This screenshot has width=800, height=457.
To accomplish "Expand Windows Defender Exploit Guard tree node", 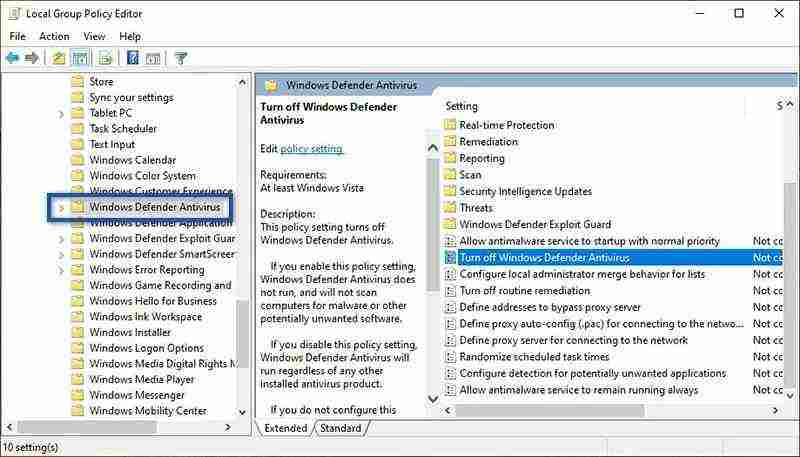I will 61,239.
